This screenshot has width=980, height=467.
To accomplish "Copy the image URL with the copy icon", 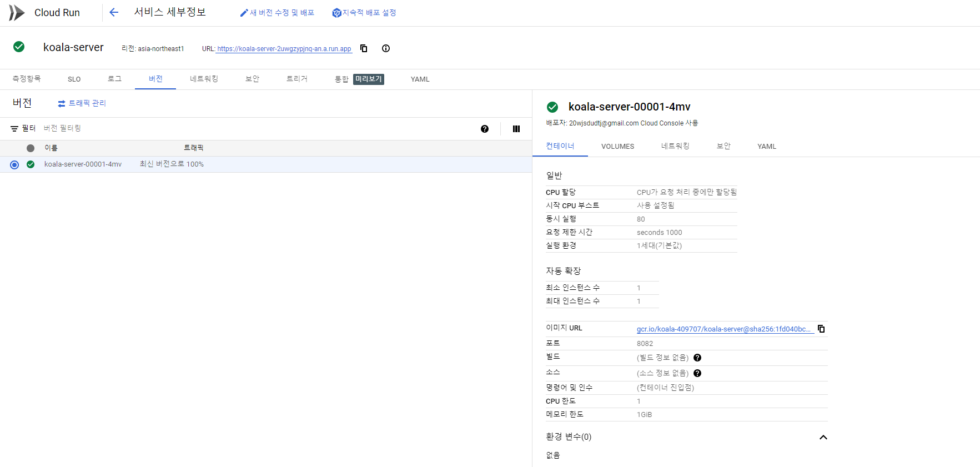I will coord(821,329).
